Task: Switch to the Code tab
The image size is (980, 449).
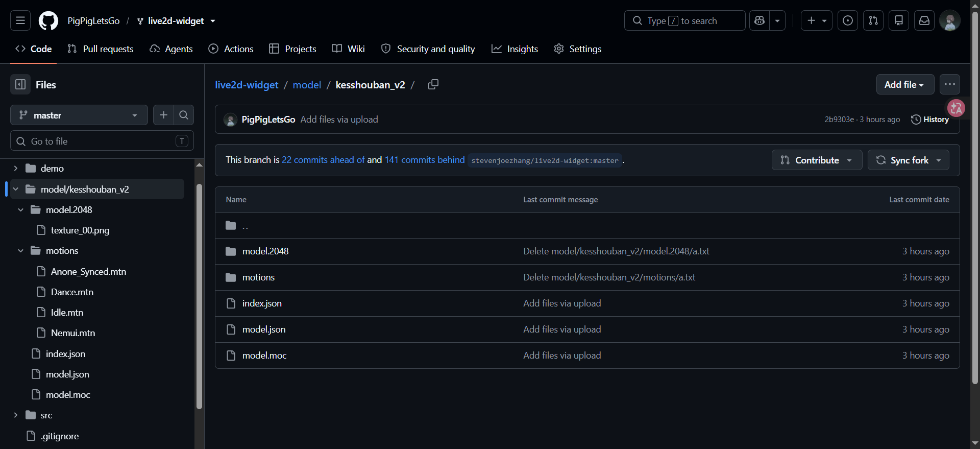Action: tap(34, 49)
